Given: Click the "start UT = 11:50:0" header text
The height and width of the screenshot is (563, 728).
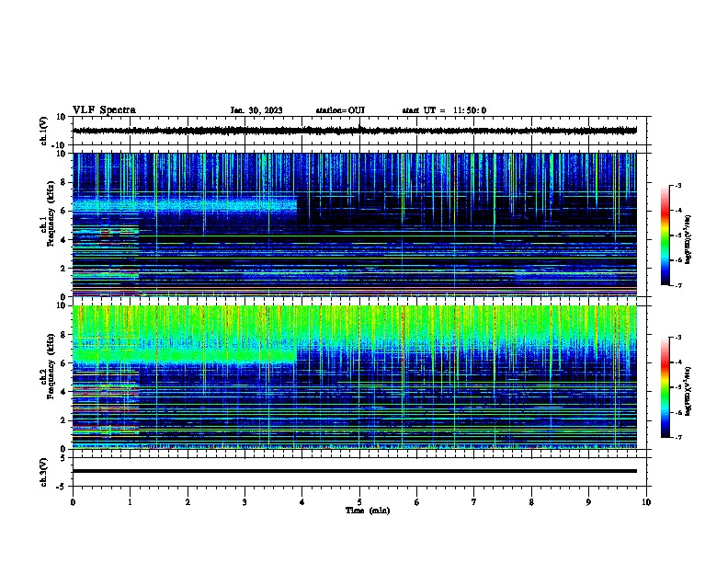Looking at the screenshot, I should 444,110.
